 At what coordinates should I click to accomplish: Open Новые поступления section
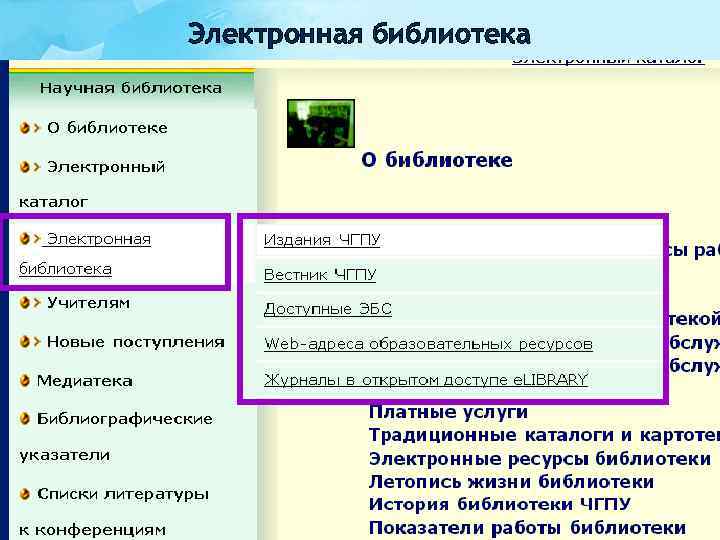135,342
